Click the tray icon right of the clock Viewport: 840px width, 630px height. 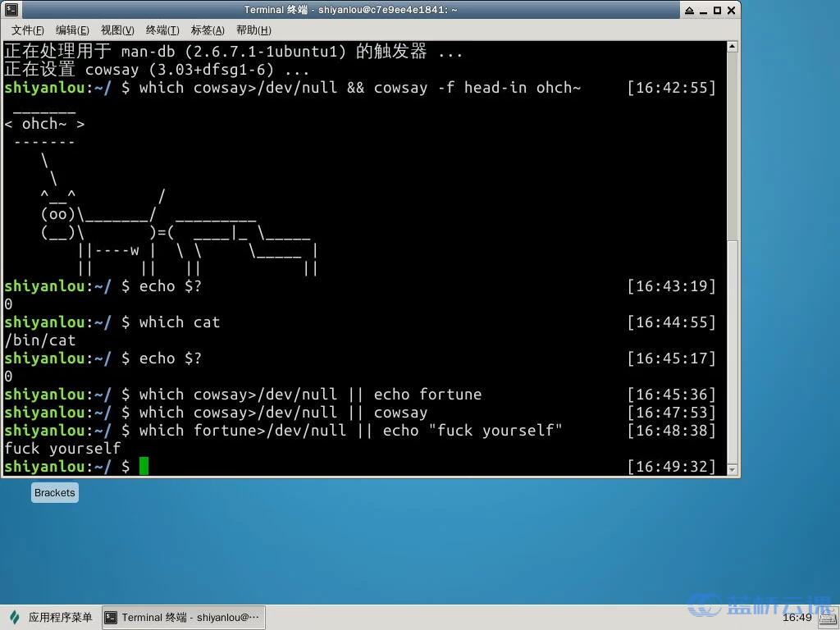pyautogui.click(x=826, y=617)
